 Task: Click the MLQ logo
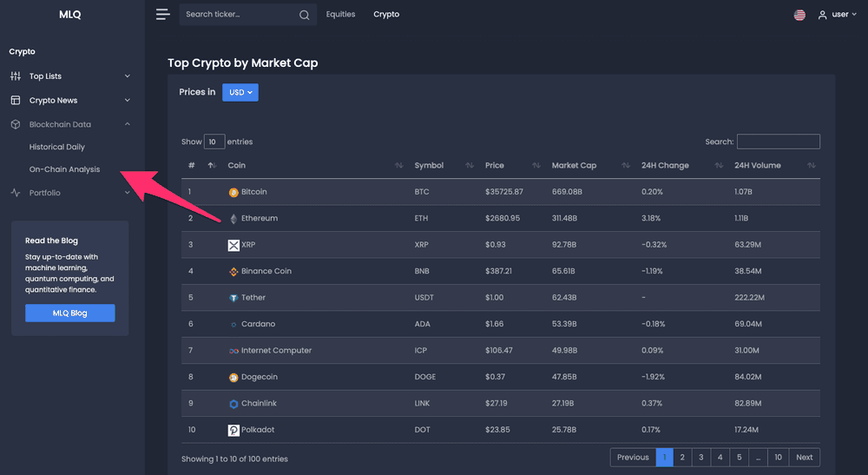click(70, 15)
